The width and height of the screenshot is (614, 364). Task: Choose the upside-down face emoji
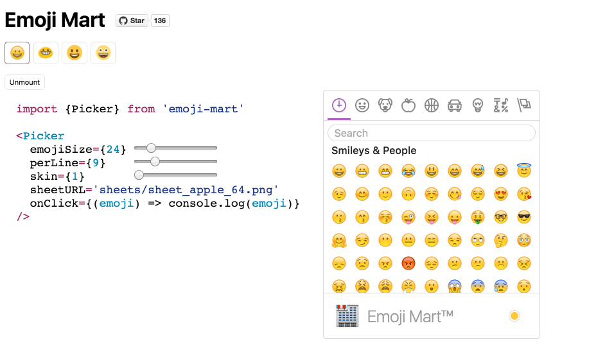point(408,194)
